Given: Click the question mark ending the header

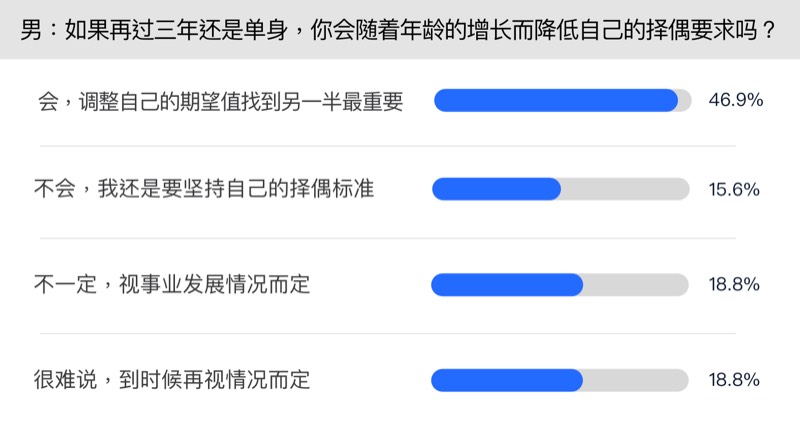Looking at the screenshot, I should pyautogui.click(x=768, y=29).
